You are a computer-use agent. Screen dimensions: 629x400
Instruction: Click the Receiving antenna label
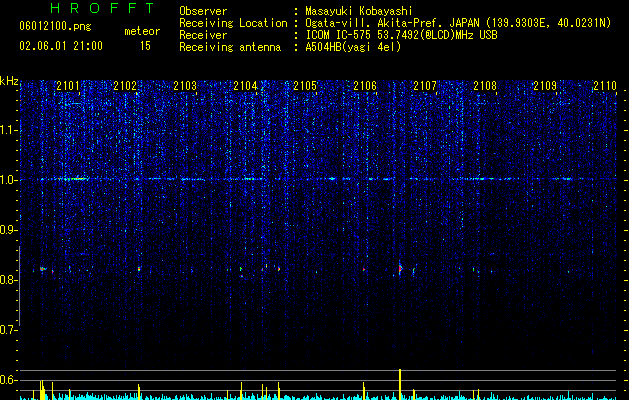(x=230, y=47)
